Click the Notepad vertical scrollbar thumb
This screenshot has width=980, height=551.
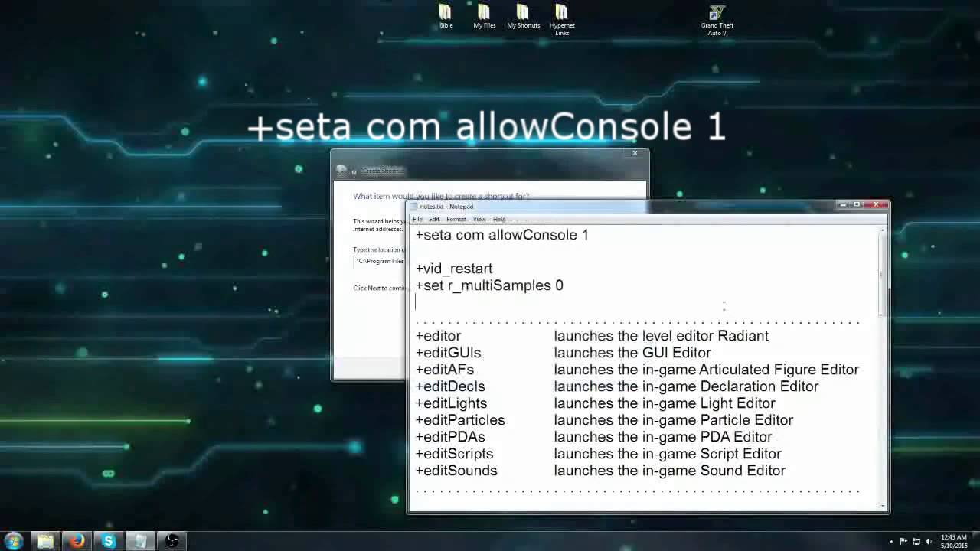pos(883,275)
